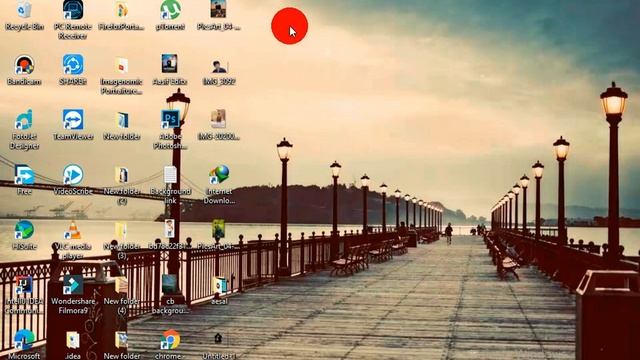640x360 pixels.
Task: Open Internet Download Manager shortcut
Action: tap(219, 175)
